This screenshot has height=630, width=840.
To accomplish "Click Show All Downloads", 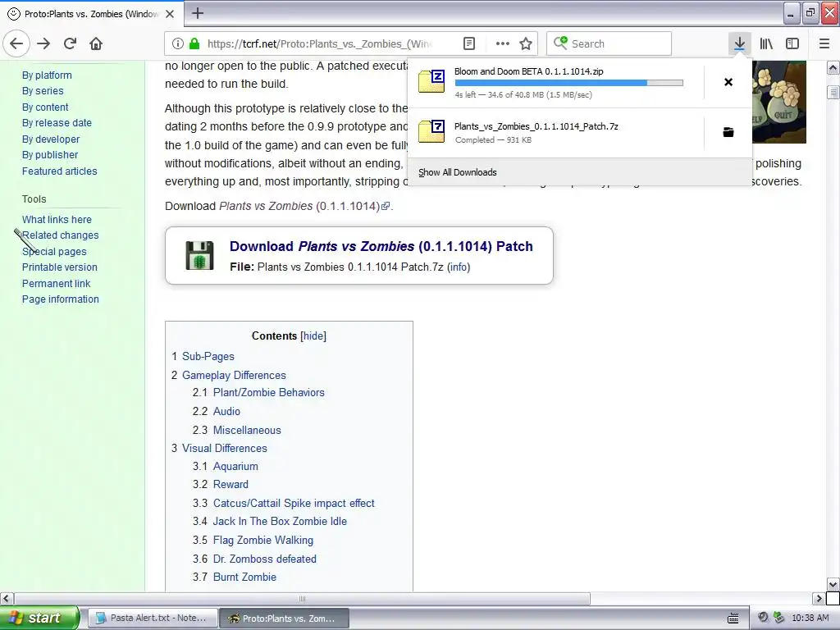I will (x=458, y=172).
